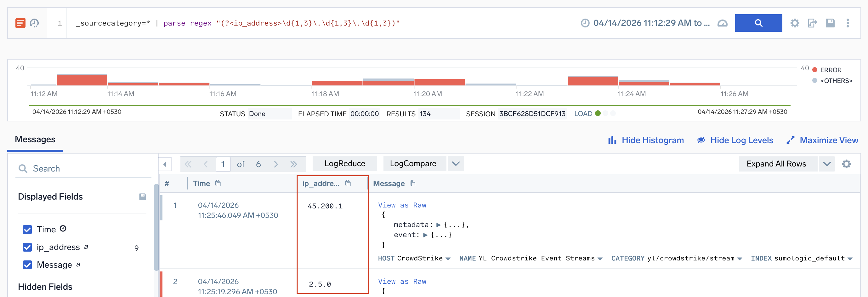This screenshot has width=868, height=297.
Task: Click the field browser vertical scrollbar
Action: (x=156, y=227)
